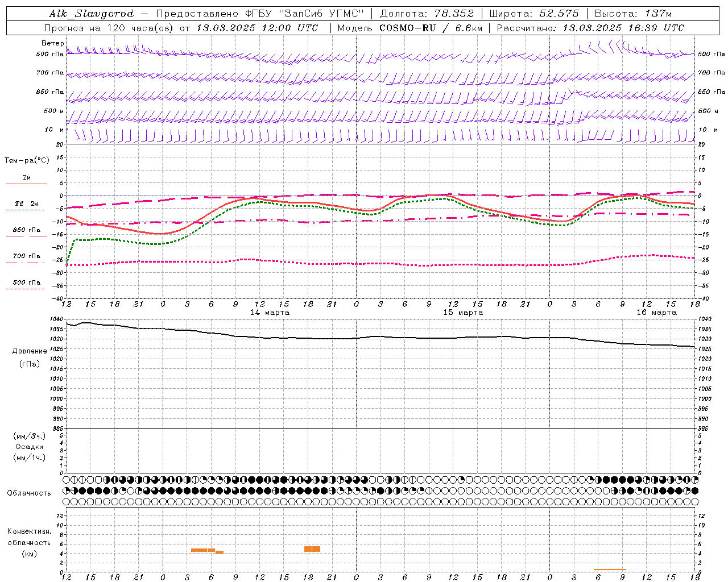
Task: Click the dashed line sample under 500 гПа legend
Action: coord(26,289)
